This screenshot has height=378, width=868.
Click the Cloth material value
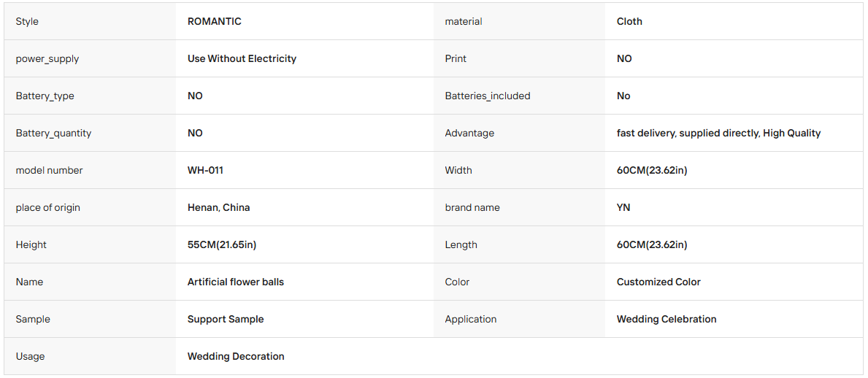(629, 22)
